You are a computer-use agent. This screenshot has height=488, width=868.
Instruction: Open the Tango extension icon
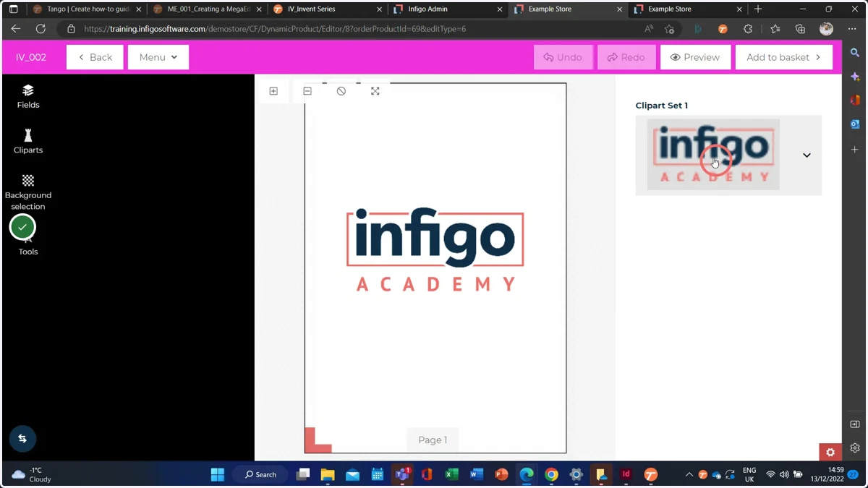723,29
